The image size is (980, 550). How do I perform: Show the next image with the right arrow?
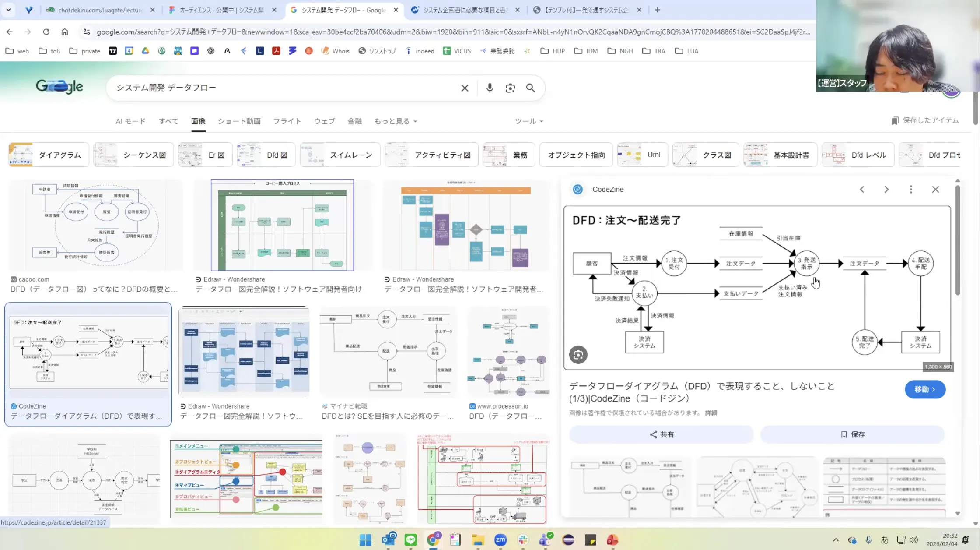[x=886, y=189]
